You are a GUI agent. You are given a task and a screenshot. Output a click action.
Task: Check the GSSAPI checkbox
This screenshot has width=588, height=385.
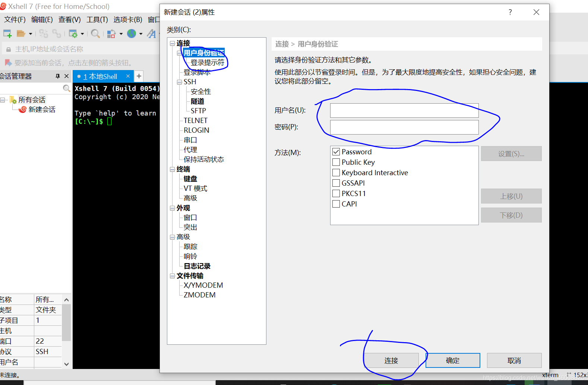point(336,183)
